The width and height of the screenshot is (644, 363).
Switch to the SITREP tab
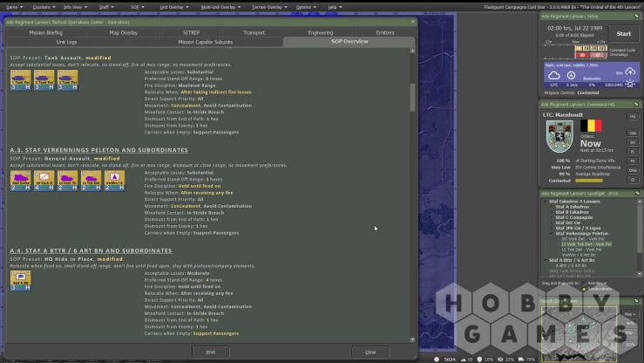click(x=191, y=32)
